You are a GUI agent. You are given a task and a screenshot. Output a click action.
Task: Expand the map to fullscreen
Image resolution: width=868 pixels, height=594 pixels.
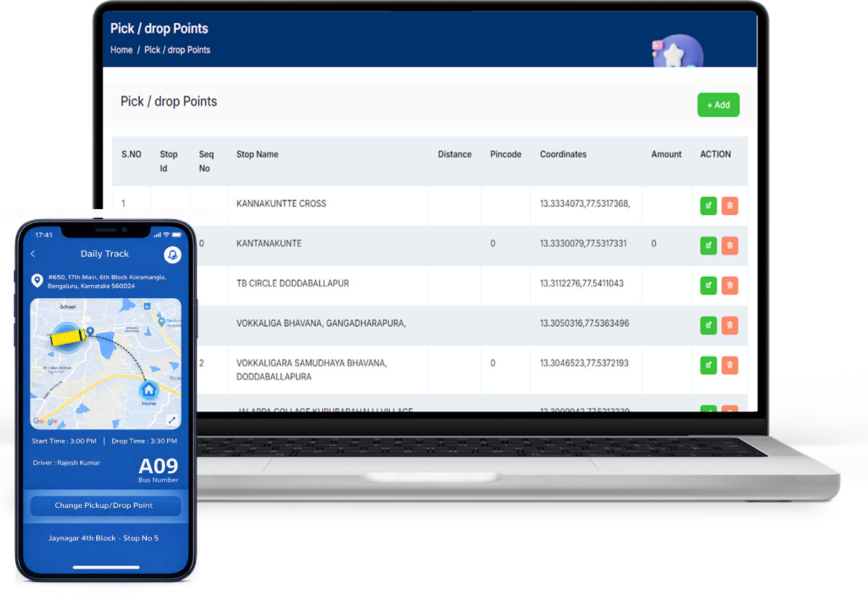pyautogui.click(x=171, y=420)
